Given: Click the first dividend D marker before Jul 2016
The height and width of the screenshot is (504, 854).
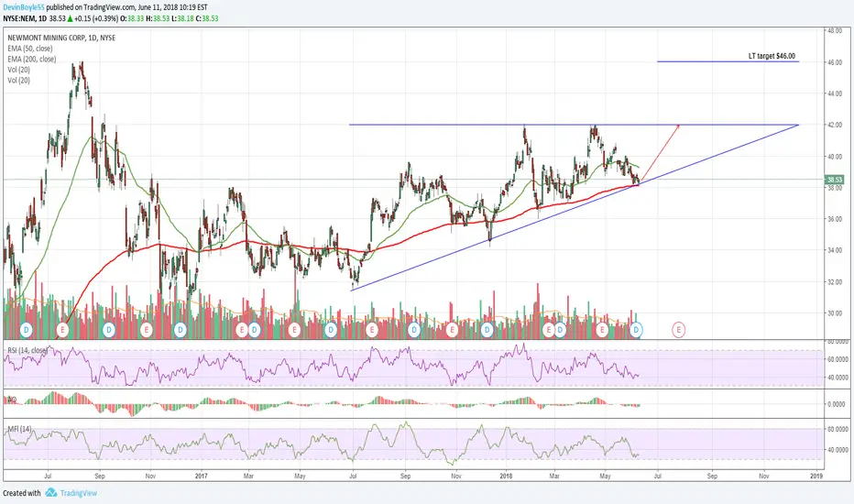Looking at the screenshot, I should click(26, 329).
